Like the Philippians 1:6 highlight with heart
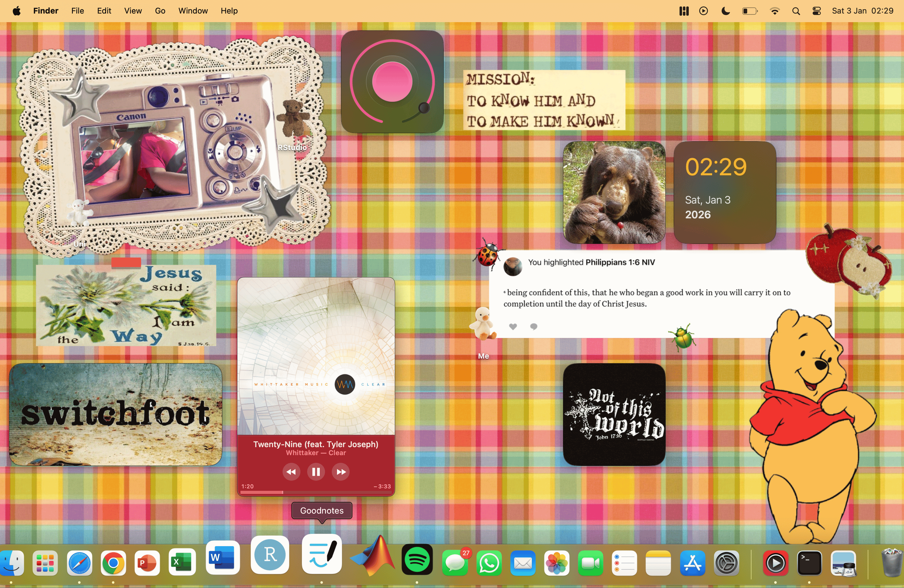Viewport: 904px width, 588px height. click(x=513, y=326)
